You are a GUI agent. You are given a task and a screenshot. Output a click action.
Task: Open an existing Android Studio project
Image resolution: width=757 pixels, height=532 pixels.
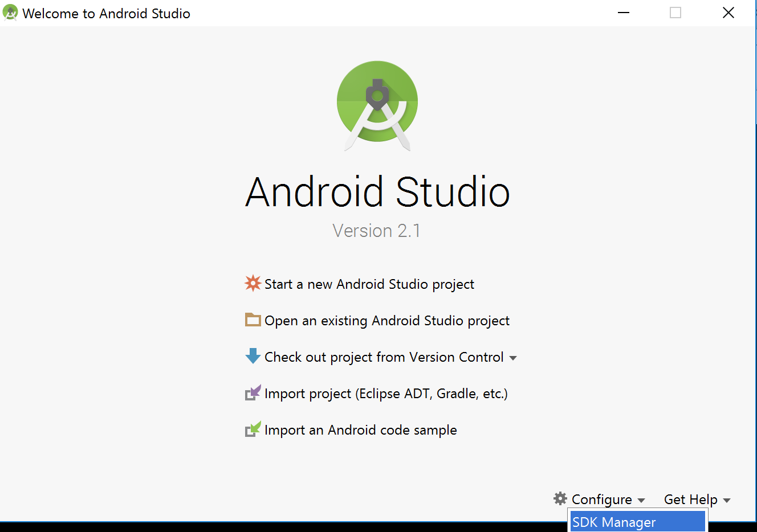(386, 320)
